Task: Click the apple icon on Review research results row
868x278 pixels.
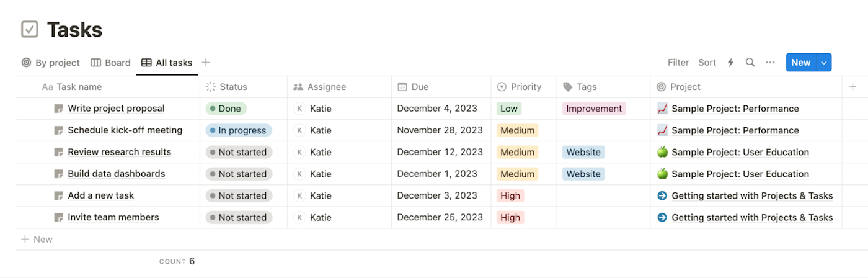Action: click(x=662, y=152)
